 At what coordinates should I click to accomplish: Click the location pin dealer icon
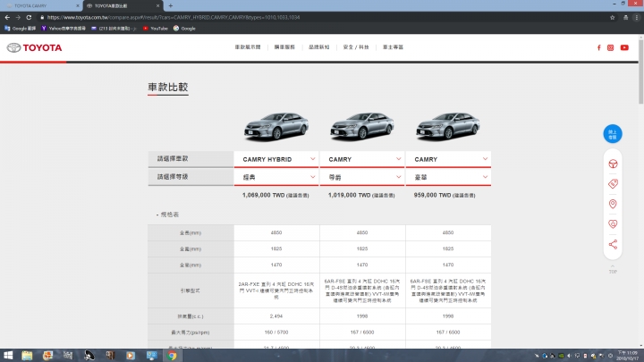613,204
